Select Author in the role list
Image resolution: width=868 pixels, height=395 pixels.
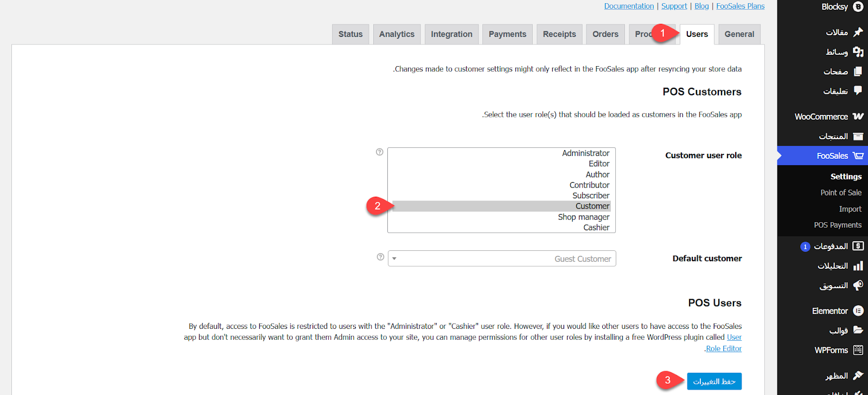[x=502, y=174]
